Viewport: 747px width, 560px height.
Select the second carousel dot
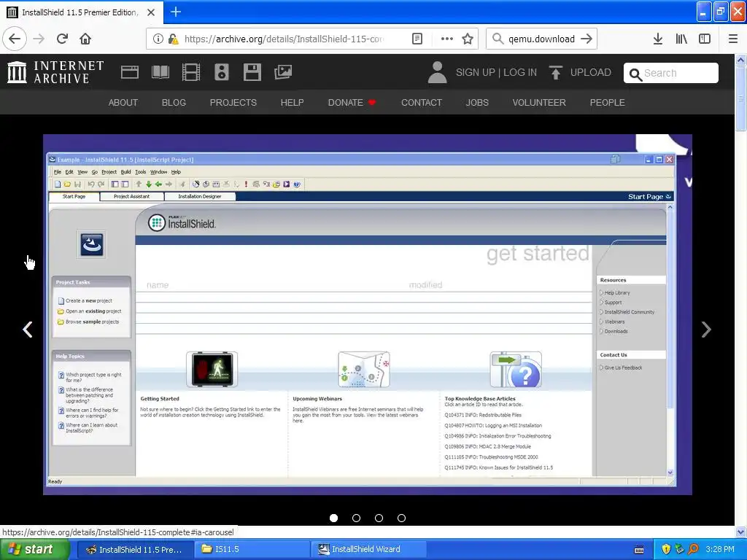pos(356,518)
